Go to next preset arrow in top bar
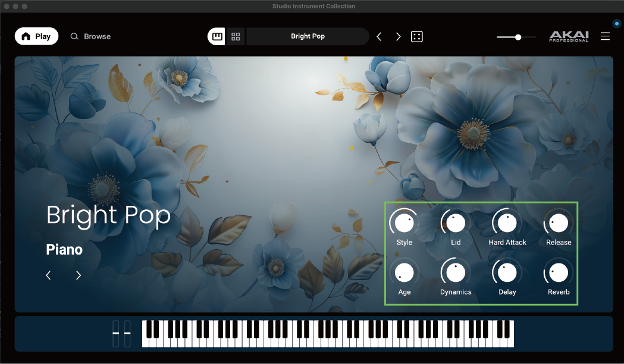This screenshot has height=364, width=624. (398, 36)
